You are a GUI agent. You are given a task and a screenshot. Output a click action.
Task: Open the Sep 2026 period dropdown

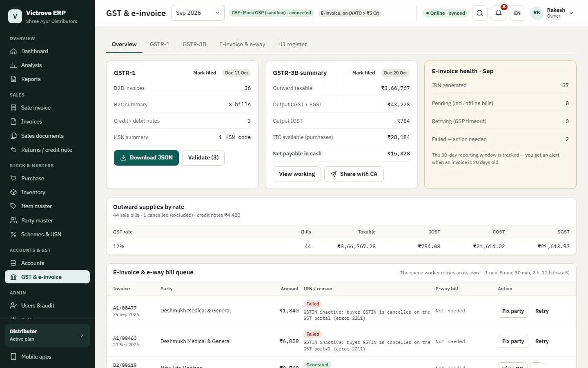(198, 13)
